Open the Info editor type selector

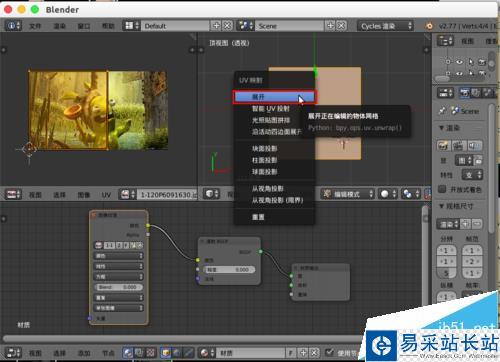point(14,26)
